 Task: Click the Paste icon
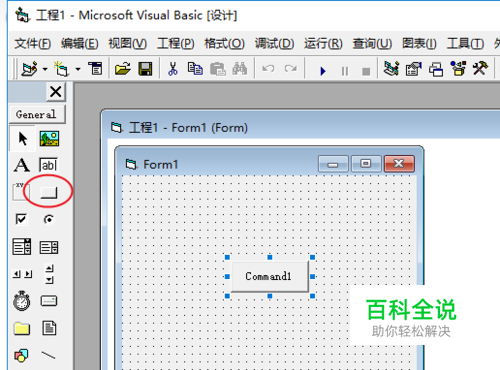coord(218,69)
